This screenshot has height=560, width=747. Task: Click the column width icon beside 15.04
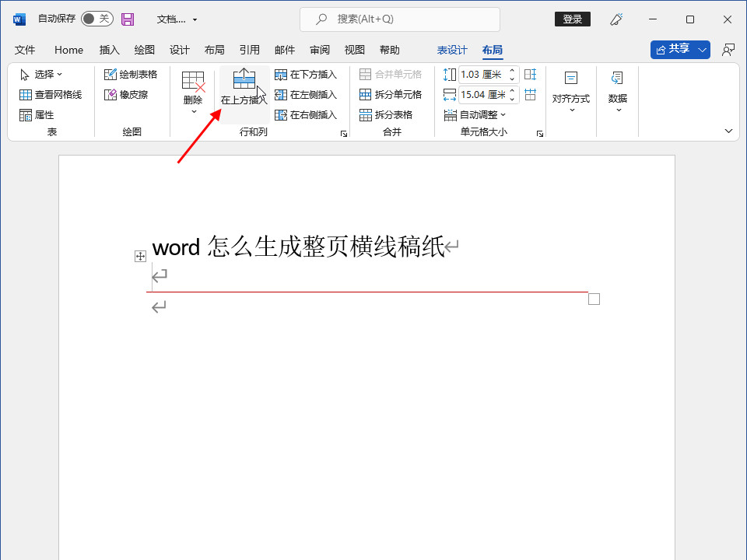click(449, 95)
